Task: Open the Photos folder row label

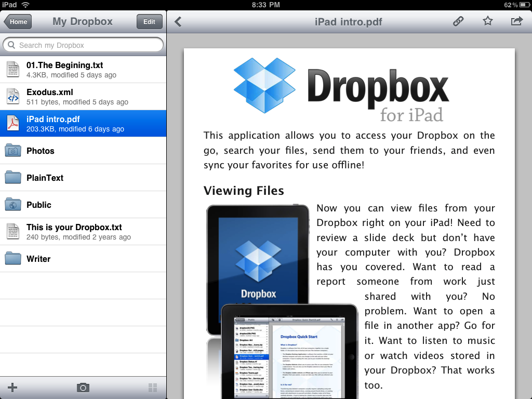Action: [x=41, y=151]
